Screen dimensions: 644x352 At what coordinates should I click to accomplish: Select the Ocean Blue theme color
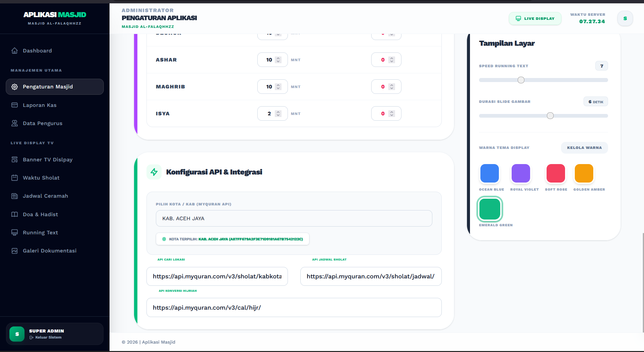point(489,173)
